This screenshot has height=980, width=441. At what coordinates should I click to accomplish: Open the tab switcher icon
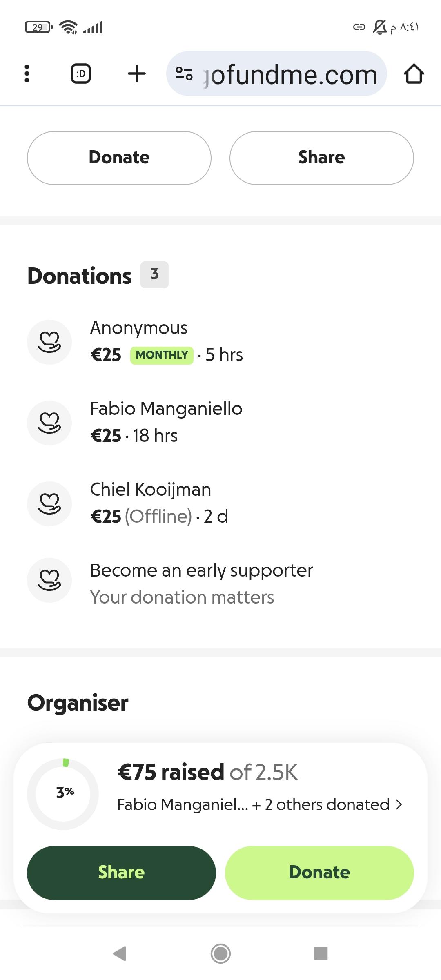click(x=81, y=74)
